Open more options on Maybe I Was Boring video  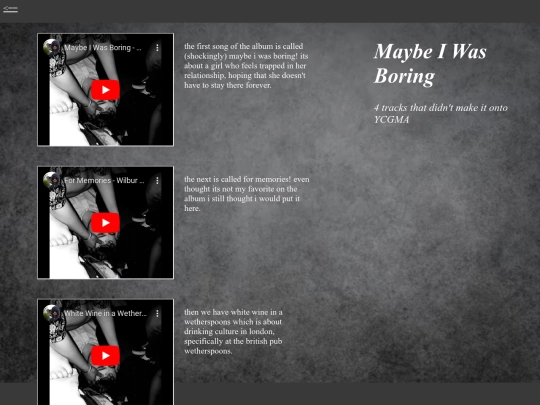point(157,48)
